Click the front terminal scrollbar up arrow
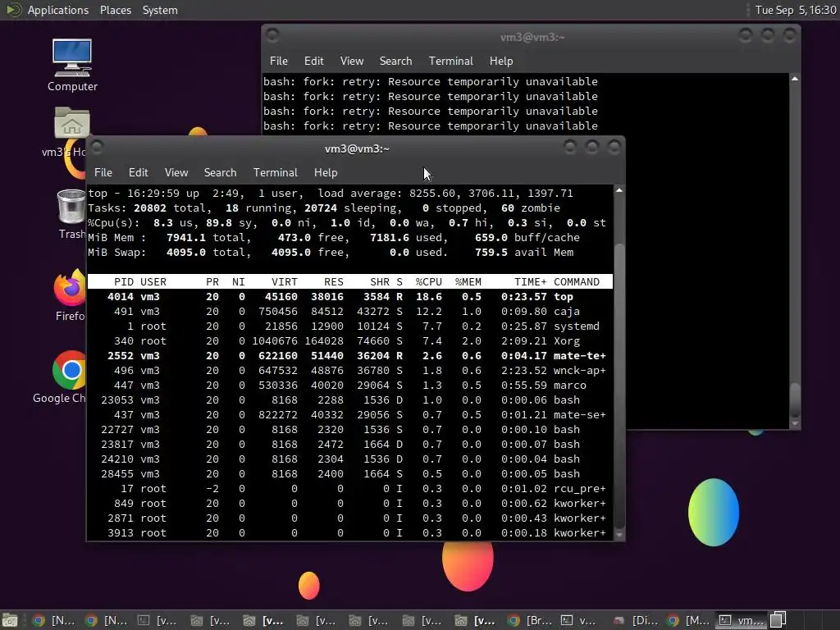This screenshot has width=840, height=630. [x=619, y=190]
